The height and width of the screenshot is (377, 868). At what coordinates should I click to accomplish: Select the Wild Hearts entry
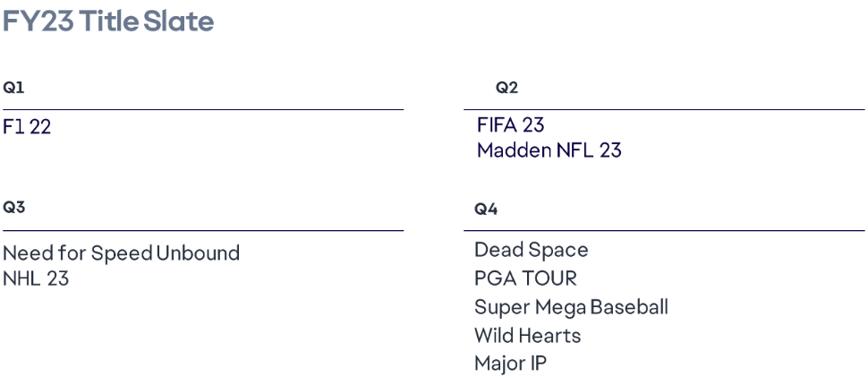[x=527, y=336]
